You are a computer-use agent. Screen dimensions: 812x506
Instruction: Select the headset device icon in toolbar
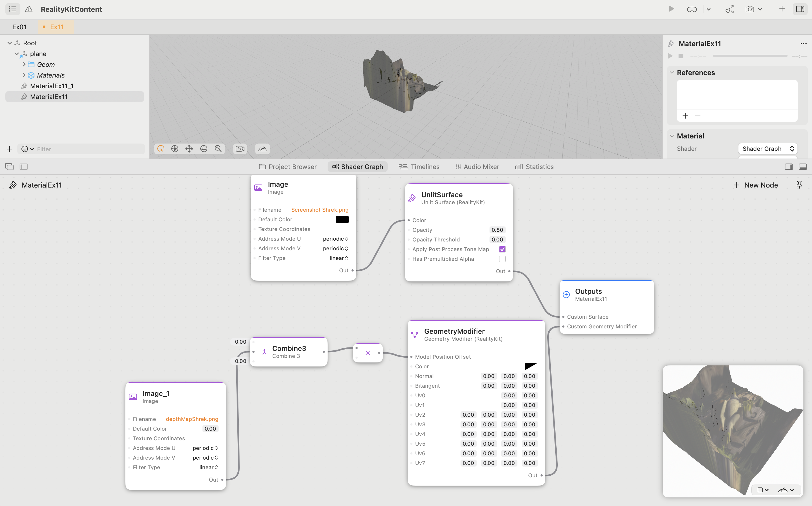pyautogui.click(x=692, y=9)
